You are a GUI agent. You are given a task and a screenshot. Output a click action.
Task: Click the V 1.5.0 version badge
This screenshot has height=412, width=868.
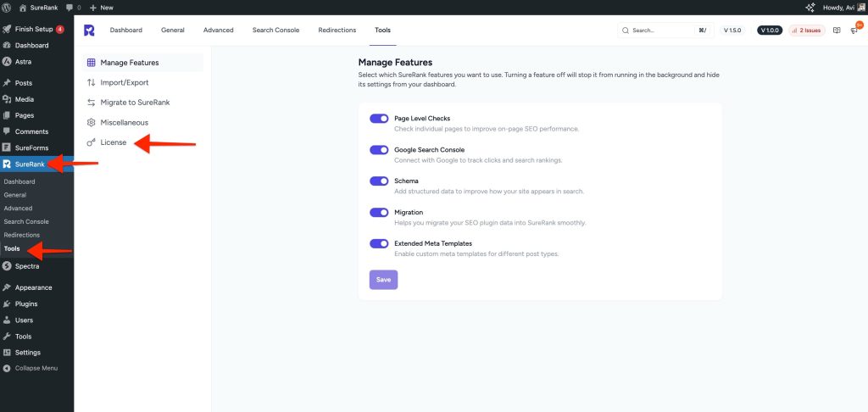click(x=732, y=31)
